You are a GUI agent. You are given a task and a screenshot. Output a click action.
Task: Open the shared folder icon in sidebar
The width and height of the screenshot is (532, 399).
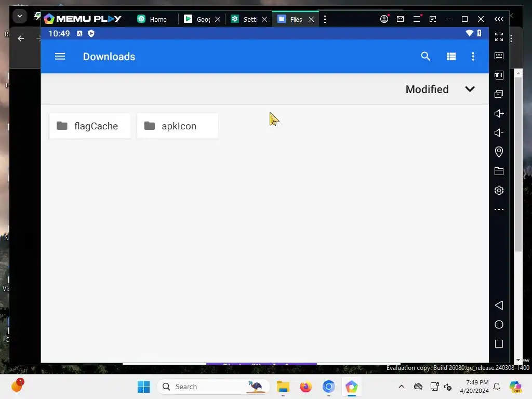pos(499,171)
